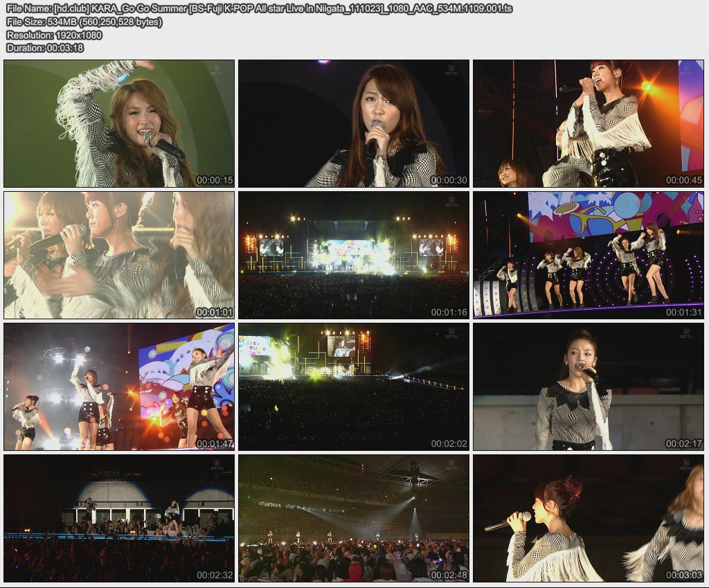Select the stage wide-shot thumbnail at 00:01:16

point(354,255)
